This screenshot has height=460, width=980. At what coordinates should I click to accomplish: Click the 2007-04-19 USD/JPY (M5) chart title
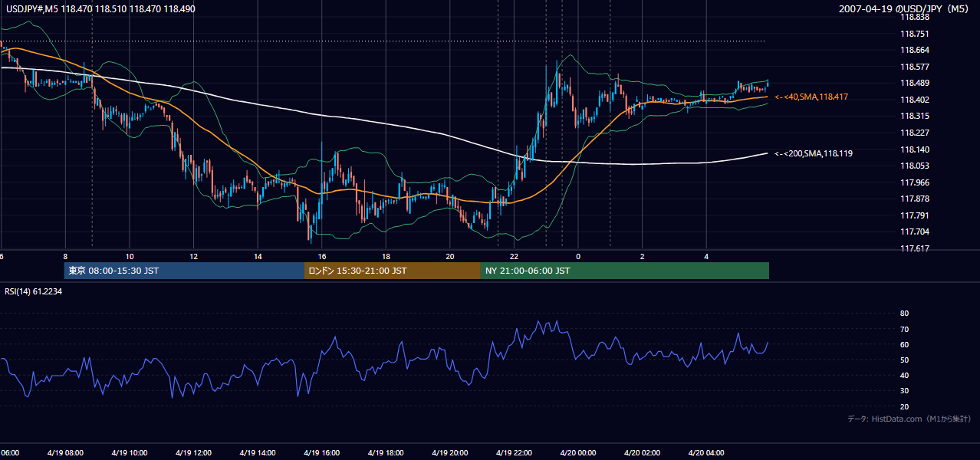pyautogui.click(x=905, y=9)
